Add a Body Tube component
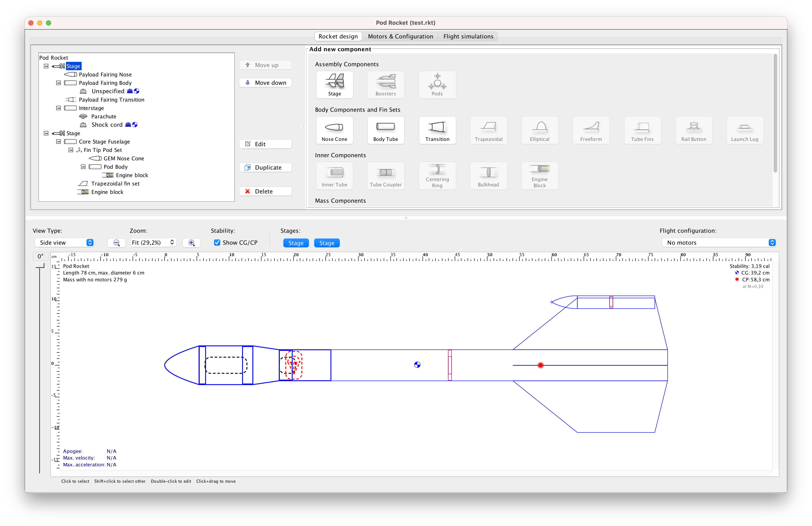The height and width of the screenshot is (526, 812). tap(385, 130)
